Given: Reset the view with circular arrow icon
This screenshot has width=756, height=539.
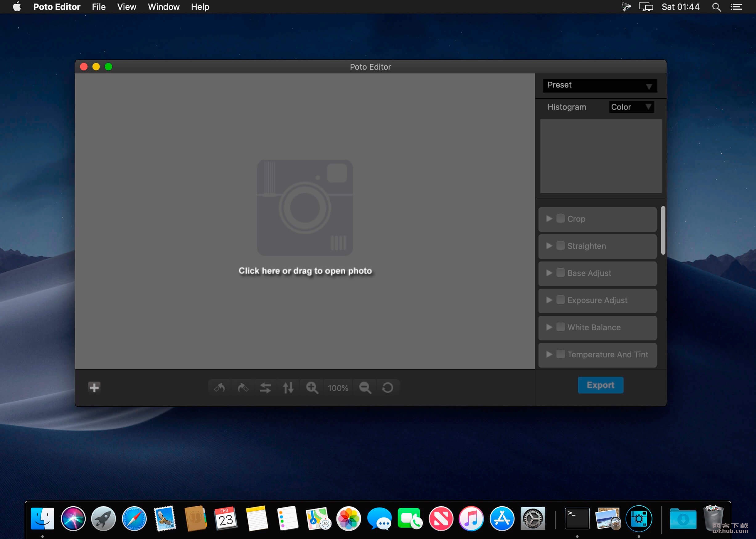Looking at the screenshot, I should point(388,388).
